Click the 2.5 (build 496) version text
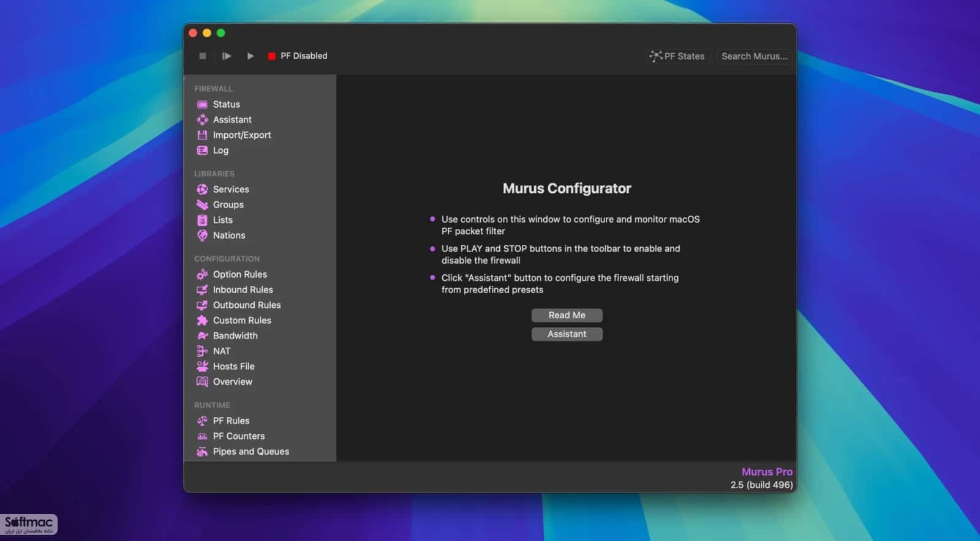 [x=761, y=485]
